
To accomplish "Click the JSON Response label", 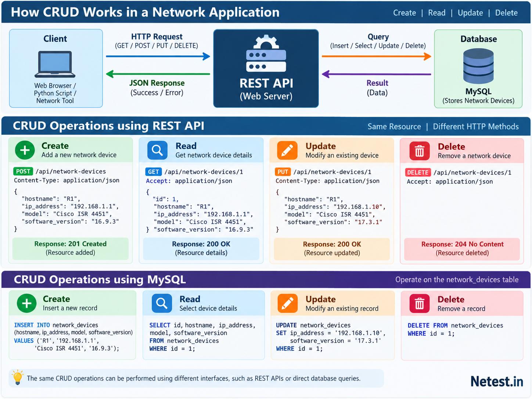I will [x=157, y=83].
